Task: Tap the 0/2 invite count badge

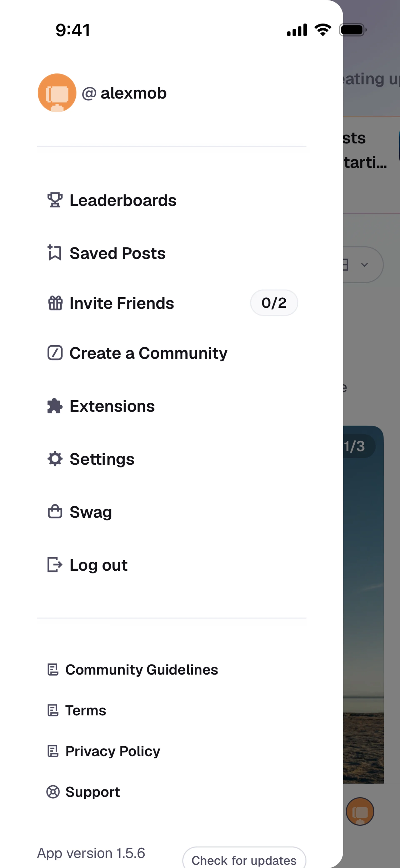Action: 274,303
